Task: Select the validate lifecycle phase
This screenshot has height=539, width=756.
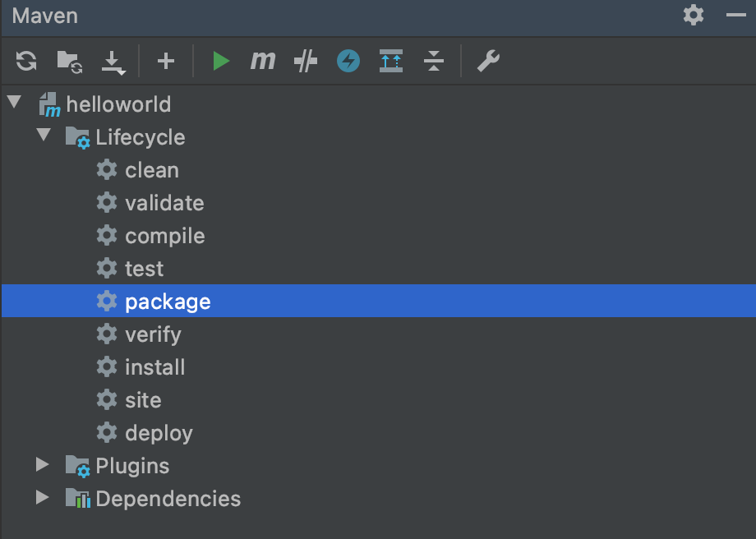Action: tap(164, 203)
